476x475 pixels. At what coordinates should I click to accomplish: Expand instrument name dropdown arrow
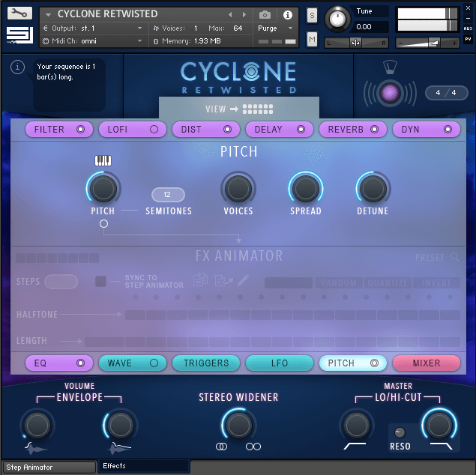point(48,14)
